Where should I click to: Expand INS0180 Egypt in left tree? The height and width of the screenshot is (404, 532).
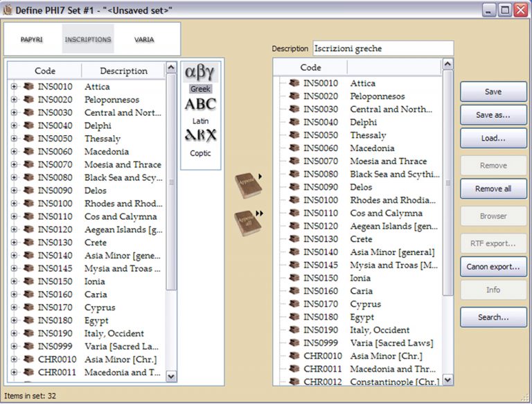(14, 320)
